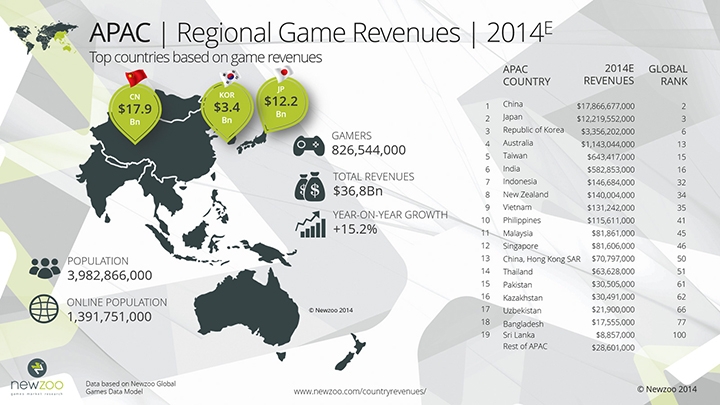Click the Newzoo logo in bottom-left corner
This screenshot has height=405, width=720.
click(x=37, y=377)
